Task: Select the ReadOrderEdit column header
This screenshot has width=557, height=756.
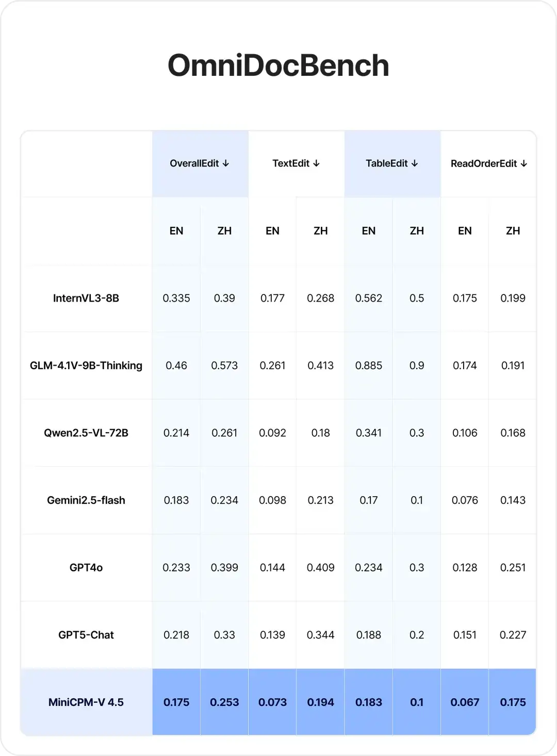Action: coord(488,163)
